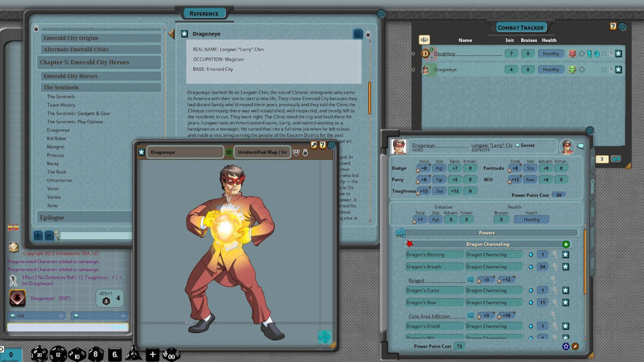
Task: Open the Kid Robot reference entry
Action: (x=57, y=138)
